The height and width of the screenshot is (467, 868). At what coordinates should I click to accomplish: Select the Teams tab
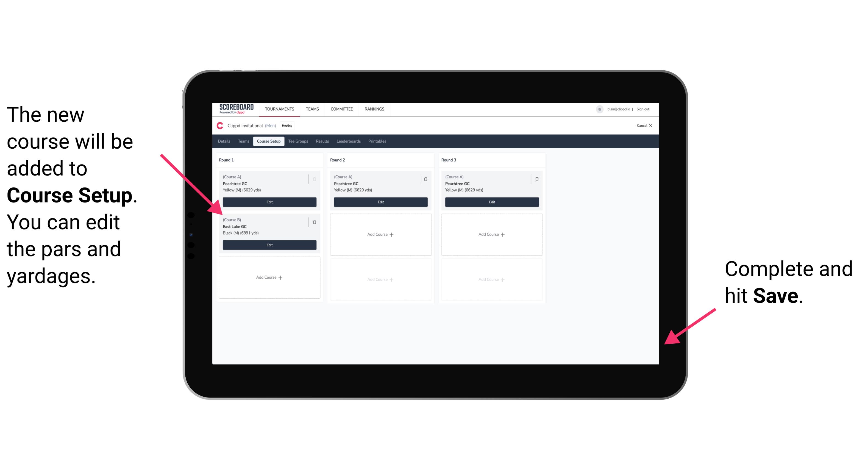pyautogui.click(x=242, y=141)
